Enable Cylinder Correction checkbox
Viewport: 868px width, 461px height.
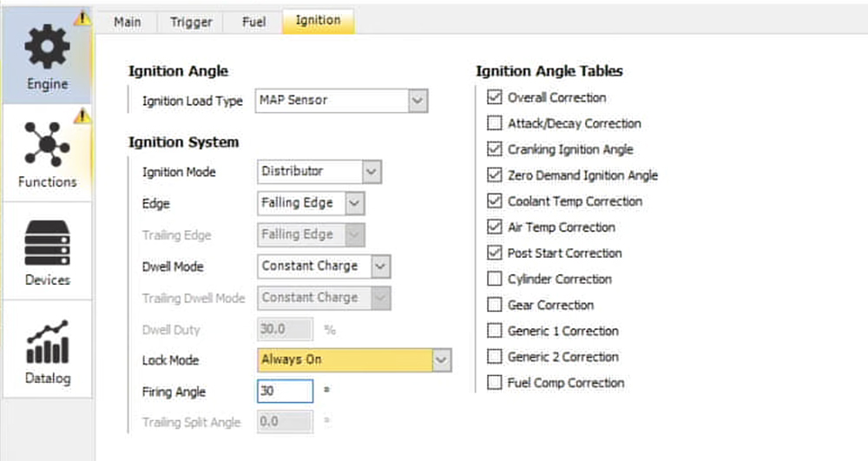tap(495, 279)
